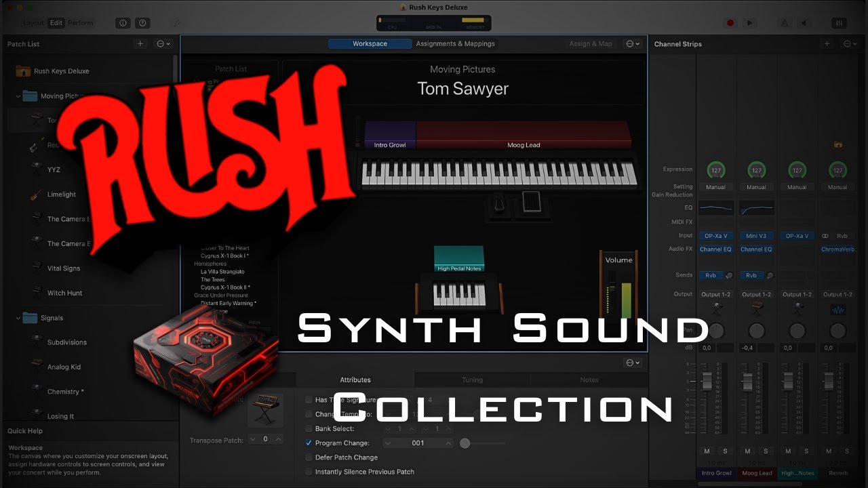Click the Intro Growl EQ thumbnail
Viewport: 868px width, 488px height.
(715, 208)
